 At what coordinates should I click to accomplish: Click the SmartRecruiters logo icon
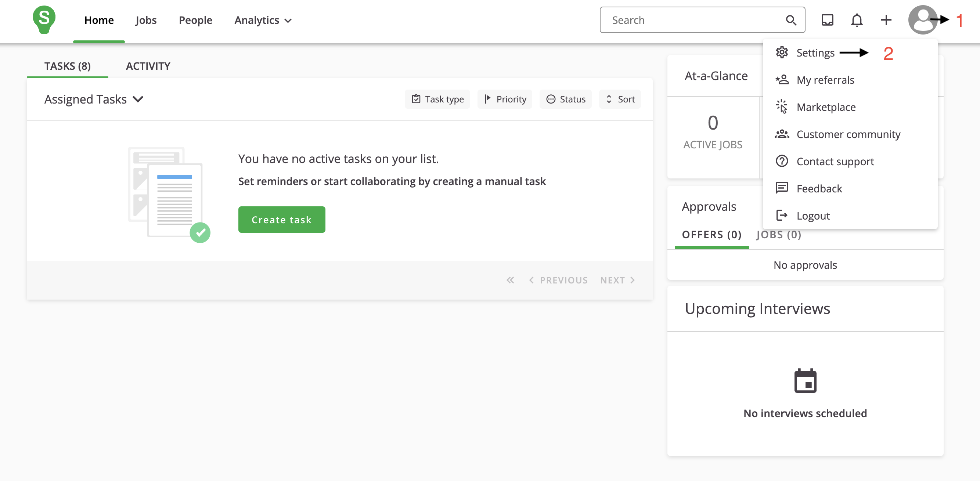point(44,20)
